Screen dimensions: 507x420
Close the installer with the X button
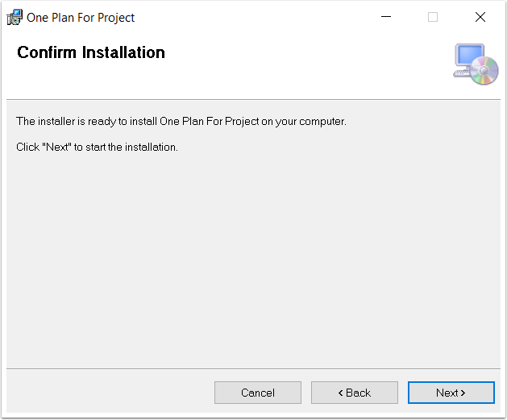(x=480, y=17)
